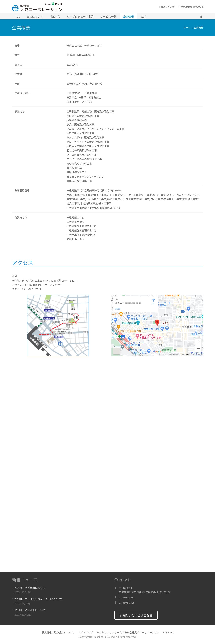The height and width of the screenshot is (644, 215).
Task: Zoom out on the Google map
Action: 198,349
